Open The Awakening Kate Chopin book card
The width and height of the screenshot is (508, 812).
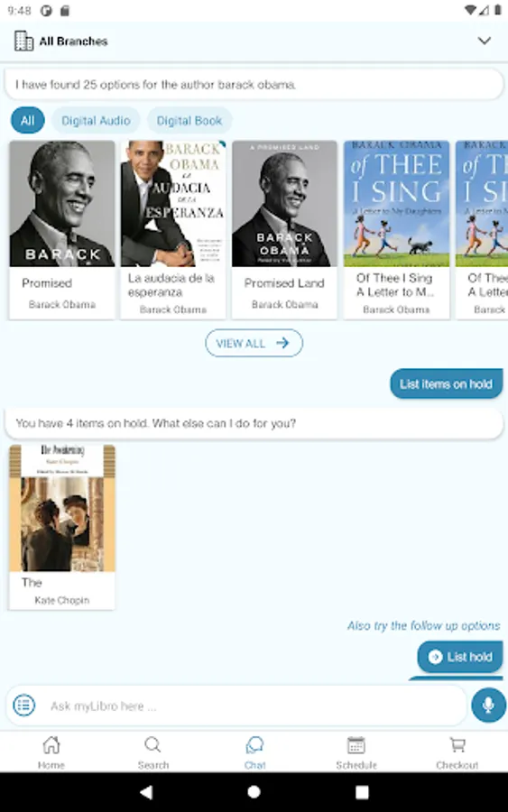[62, 527]
